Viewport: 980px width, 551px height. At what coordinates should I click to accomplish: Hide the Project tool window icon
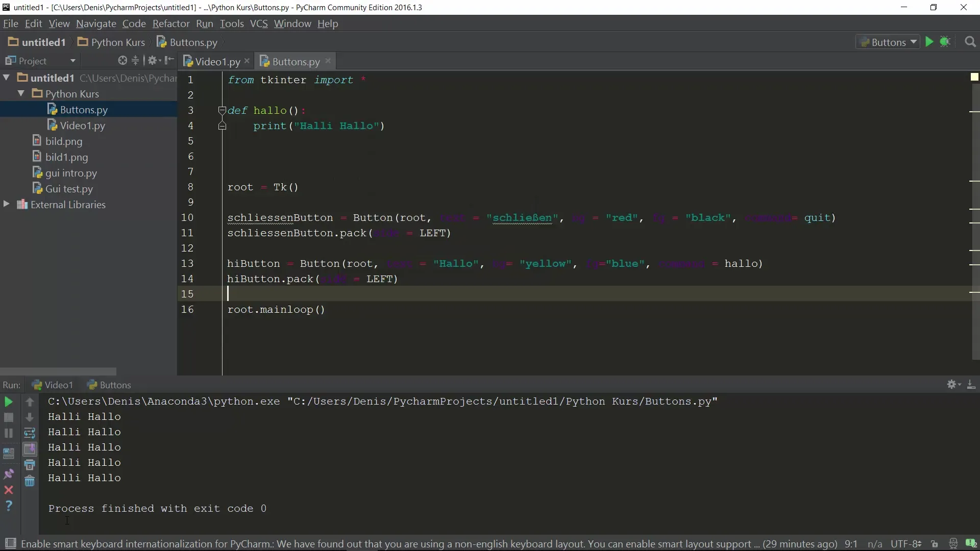tap(169, 61)
